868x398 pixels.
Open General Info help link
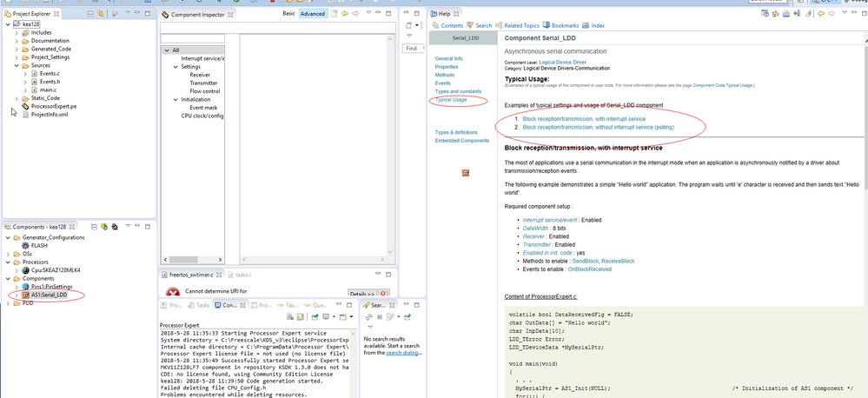(x=449, y=59)
